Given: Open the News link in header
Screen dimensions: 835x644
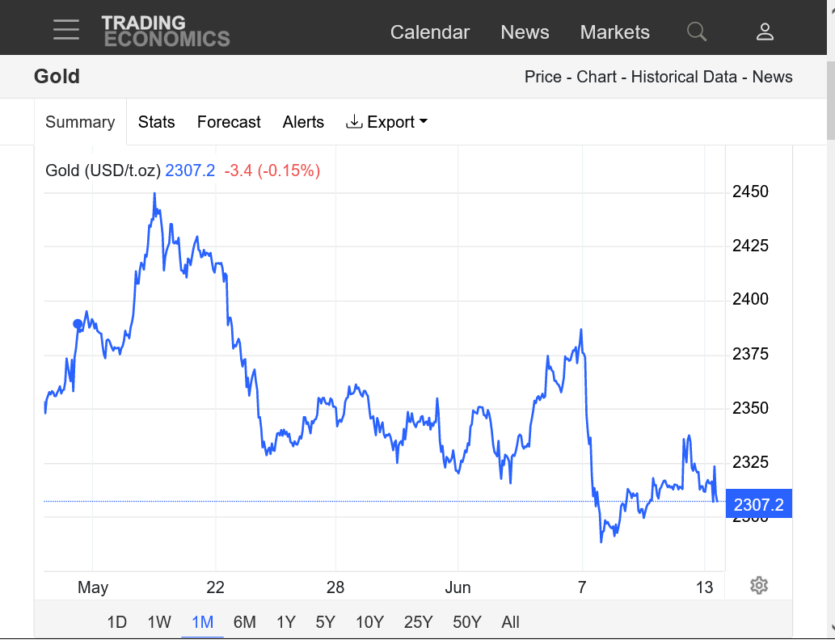Looking at the screenshot, I should pos(525,32).
